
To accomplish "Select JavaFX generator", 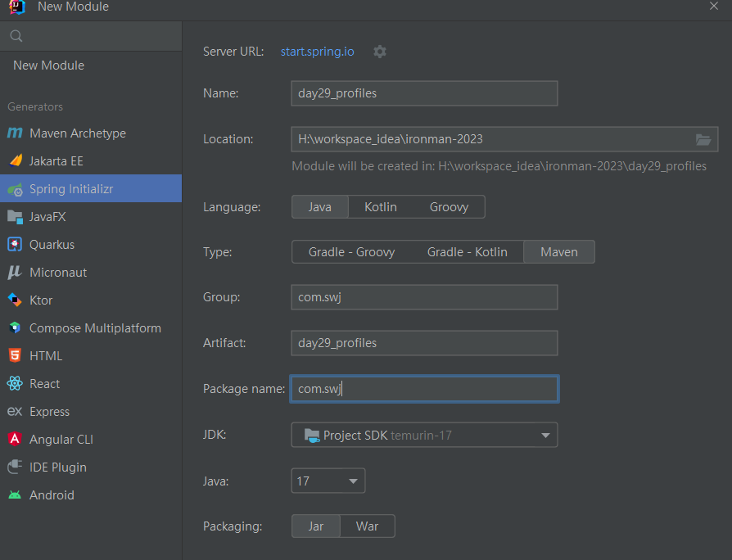I will (x=91, y=216).
